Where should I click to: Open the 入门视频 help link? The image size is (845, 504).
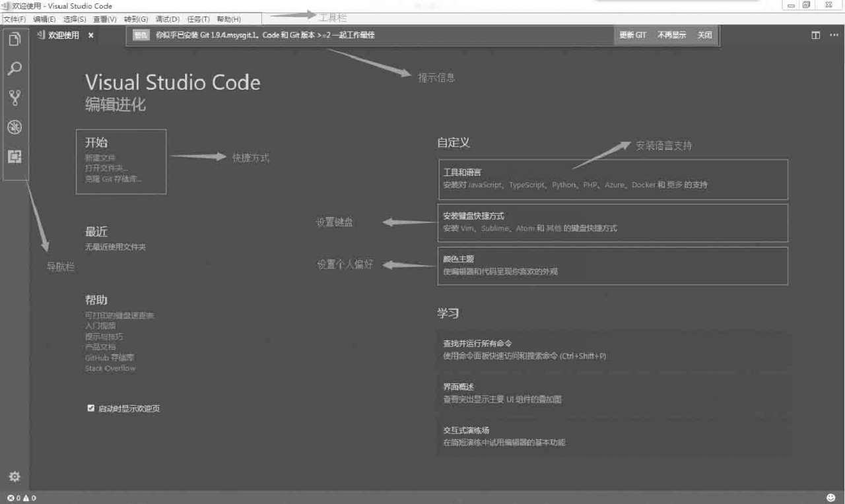point(100,326)
